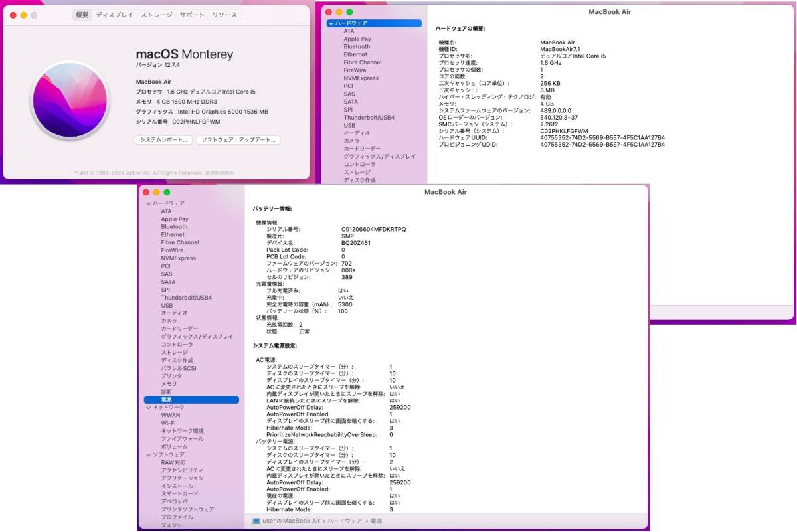The width and height of the screenshot is (797, 532).
Task: Select Thunderbolt/USB4 in hardware overview window sidebar
Action: [x=369, y=117]
